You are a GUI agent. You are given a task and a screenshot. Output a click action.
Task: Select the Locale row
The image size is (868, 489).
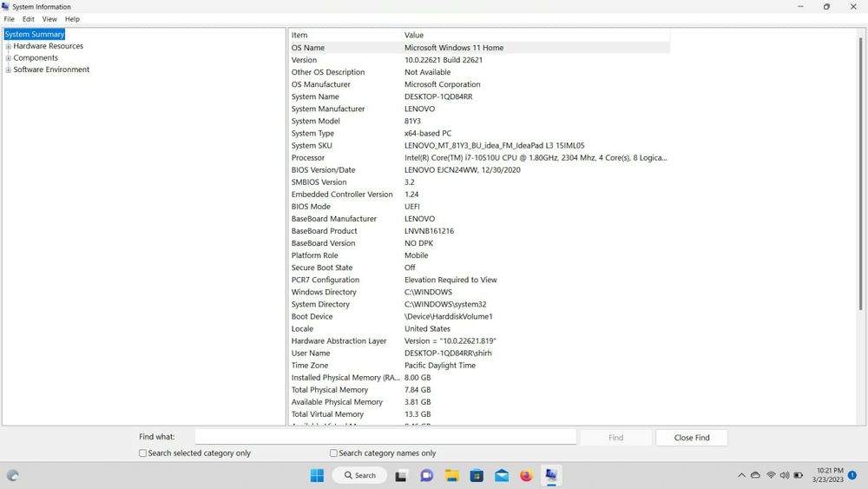tap(479, 328)
